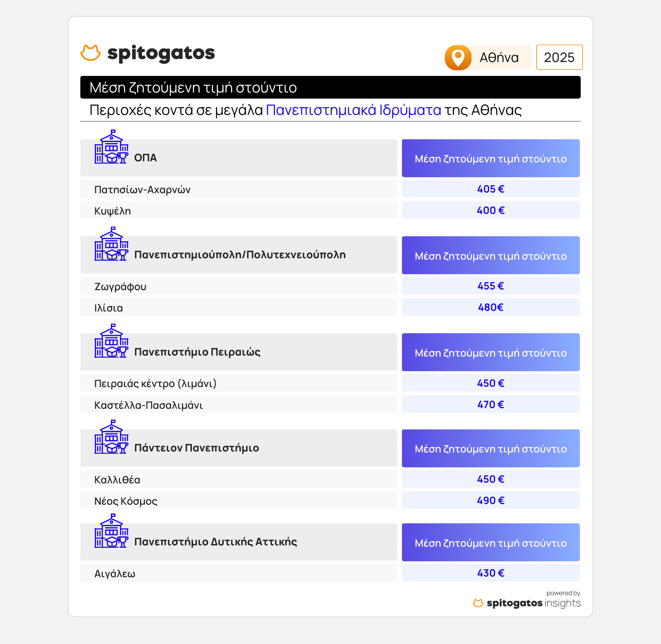The image size is (661, 644).
Task: Click the 480€ price for Ιλίσια
Action: (490, 307)
